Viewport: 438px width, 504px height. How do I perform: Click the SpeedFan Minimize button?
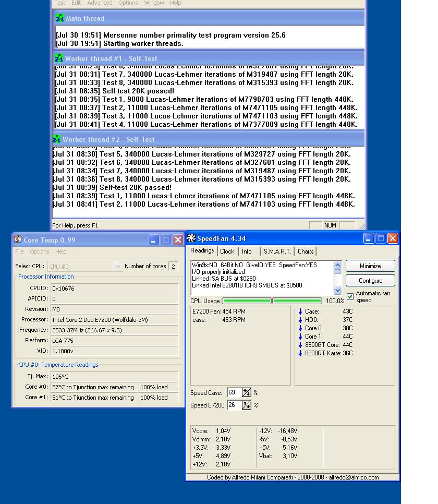[370, 266]
